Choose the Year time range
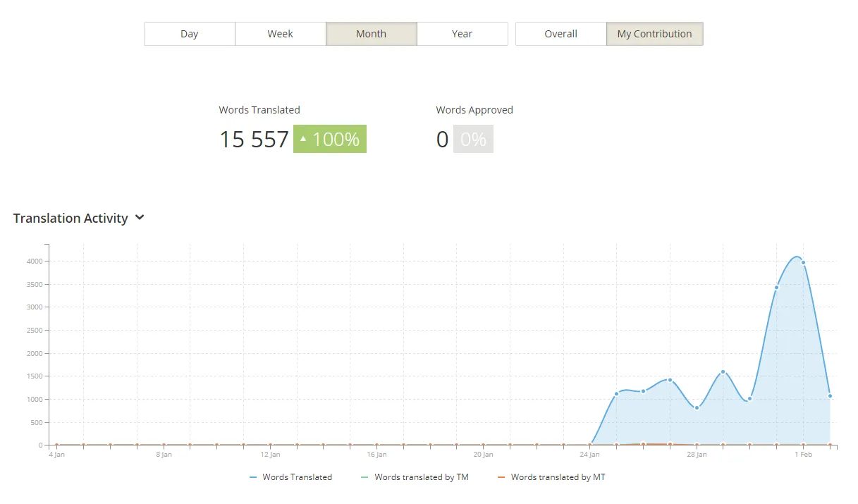The height and width of the screenshot is (504, 858). (x=462, y=34)
